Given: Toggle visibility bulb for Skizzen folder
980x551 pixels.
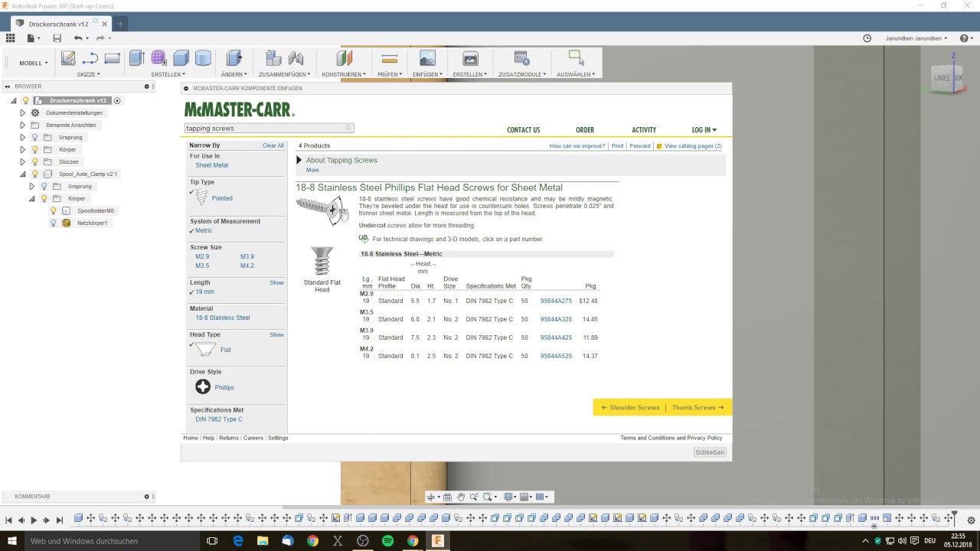Looking at the screenshot, I should point(34,161).
